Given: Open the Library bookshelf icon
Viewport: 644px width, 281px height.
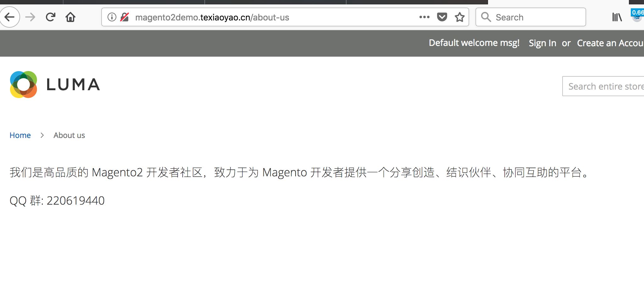Looking at the screenshot, I should tap(617, 17).
